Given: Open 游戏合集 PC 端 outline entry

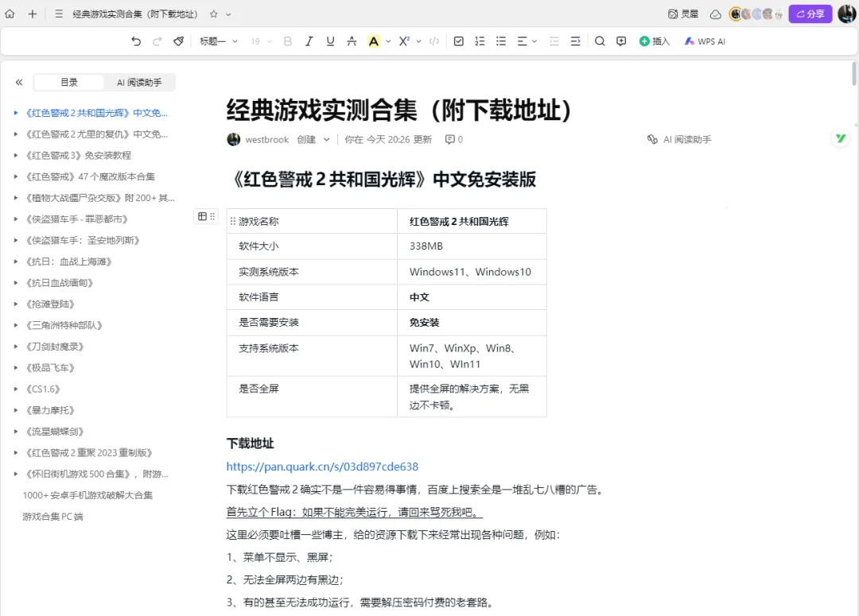Looking at the screenshot, I should [x=52, y=517].
